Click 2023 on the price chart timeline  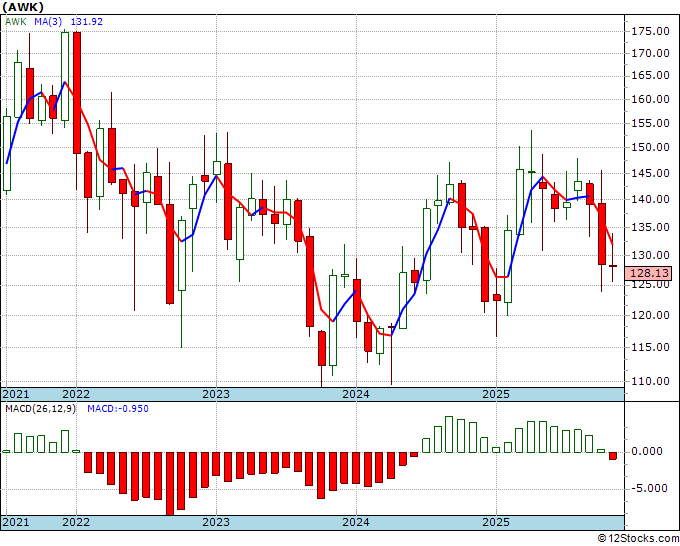(216, 394)
